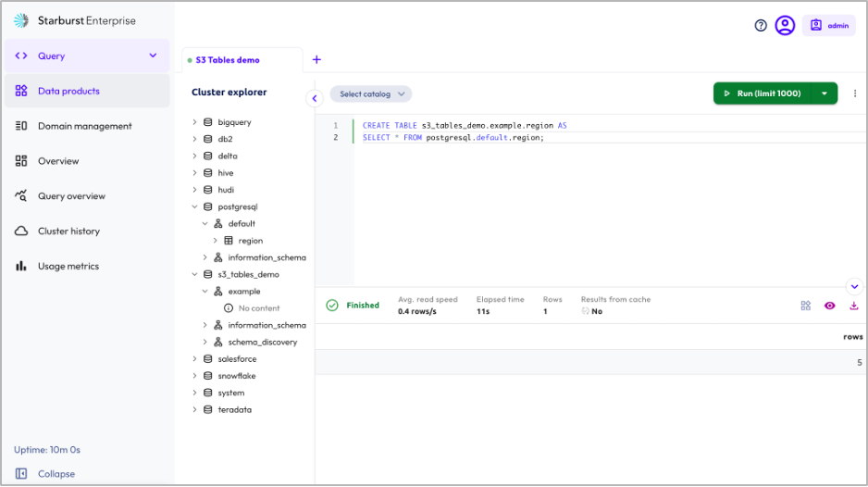The height and width of the screenshot is (487, 868).
Task: Click the bigquery database icon
Action: [x=207, y=122]
